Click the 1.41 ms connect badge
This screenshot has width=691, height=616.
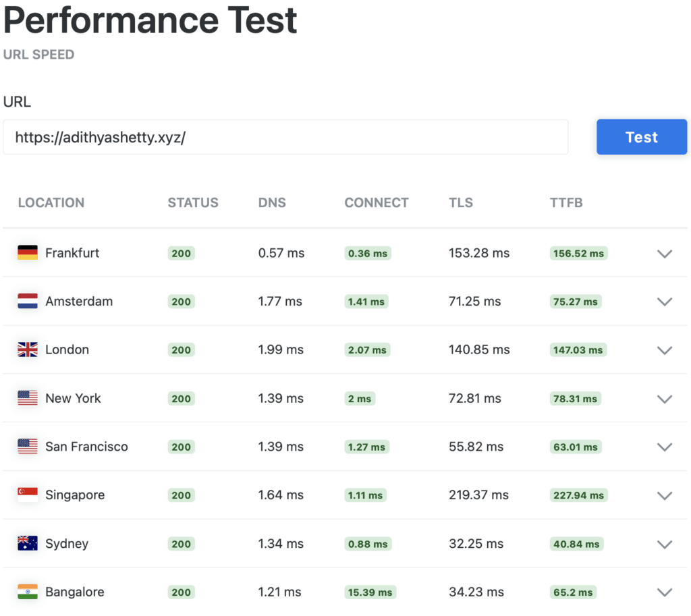[366, 302]
